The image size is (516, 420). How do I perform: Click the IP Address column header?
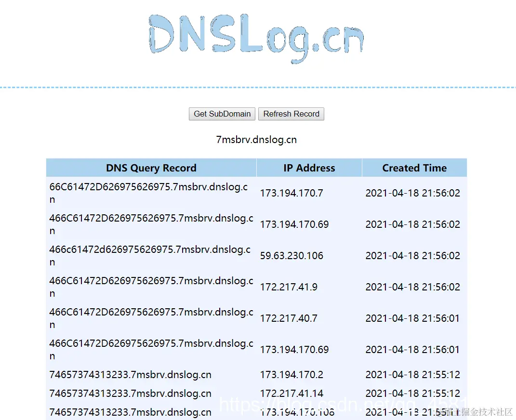[309, 168]
